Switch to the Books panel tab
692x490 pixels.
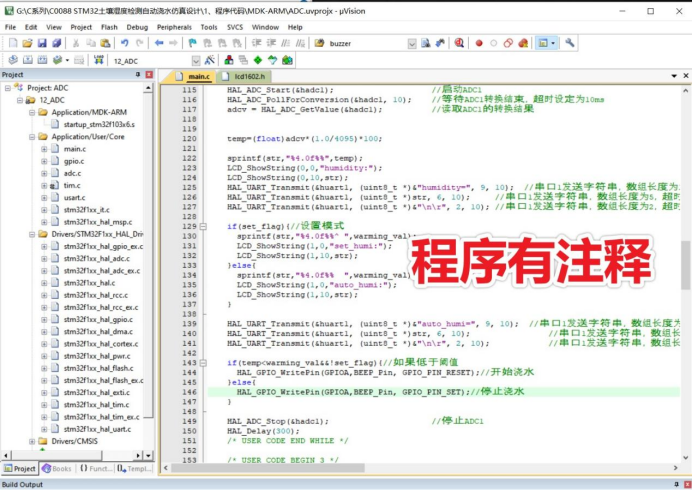[58, 468]
